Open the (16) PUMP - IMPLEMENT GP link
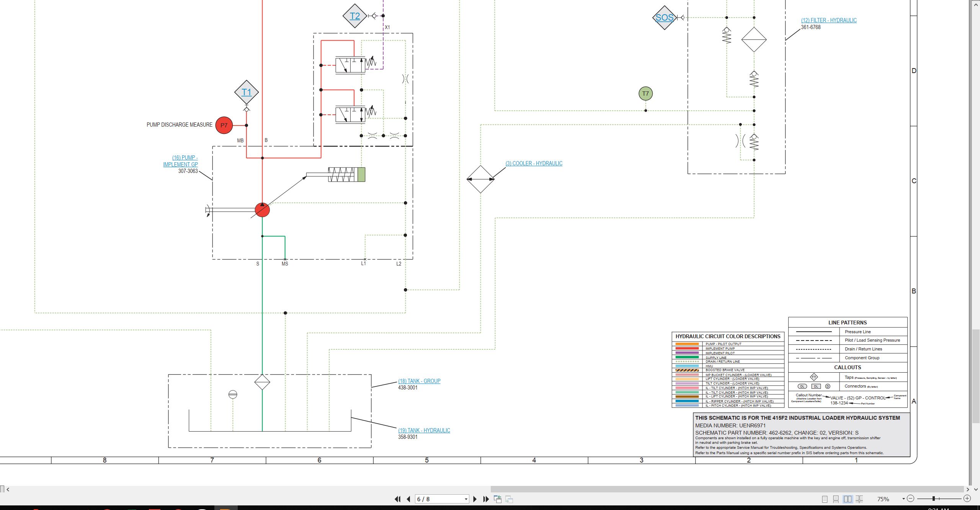The height and width of the screenshot is (510, 980). [x=181, y=161]
